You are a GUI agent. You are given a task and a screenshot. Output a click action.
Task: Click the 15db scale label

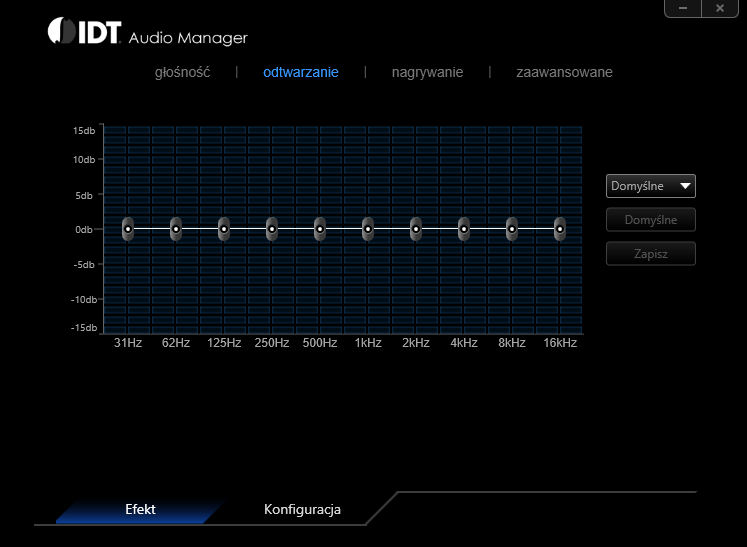pyautogui.click(x=84, y=131)
